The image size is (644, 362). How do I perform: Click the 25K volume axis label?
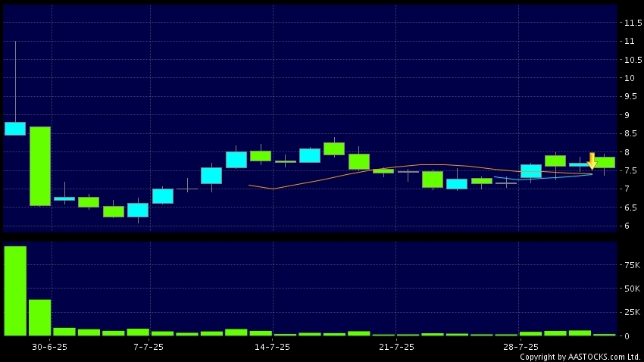[x=632, y=313]
